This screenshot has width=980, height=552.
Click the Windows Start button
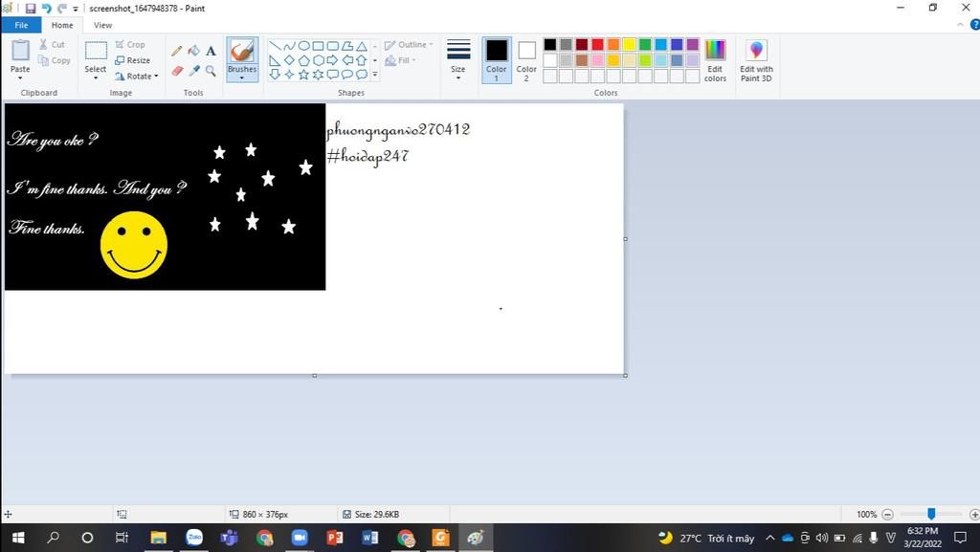18,537
